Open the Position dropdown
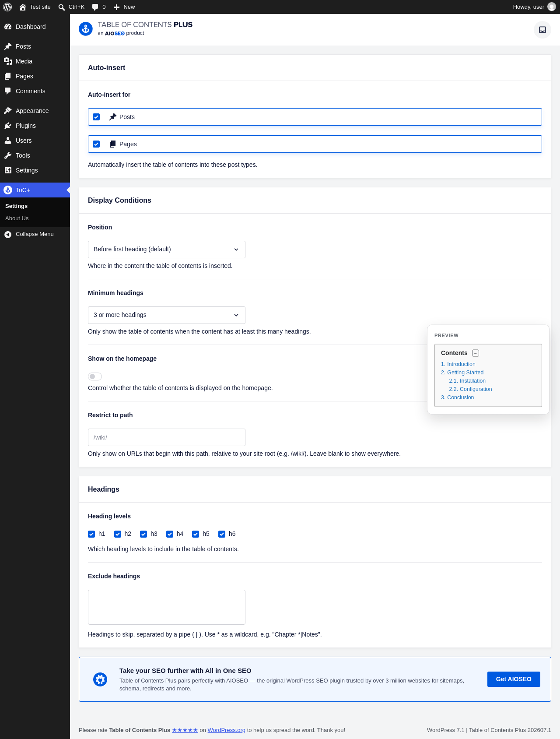 (x=167, y=250)
